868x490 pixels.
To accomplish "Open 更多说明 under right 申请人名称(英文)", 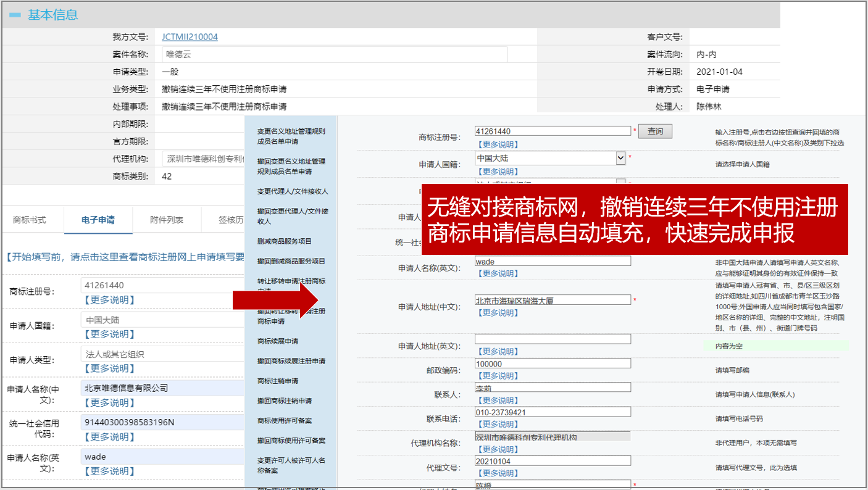I will point(498,273).
